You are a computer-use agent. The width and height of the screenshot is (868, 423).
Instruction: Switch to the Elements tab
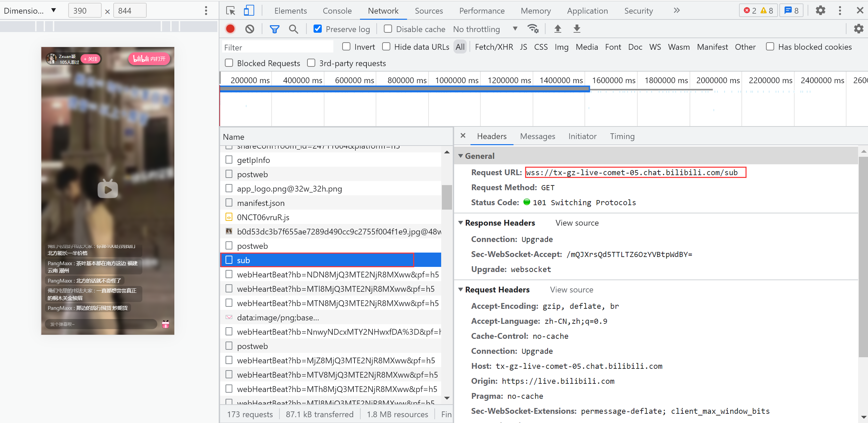(290, 11)
